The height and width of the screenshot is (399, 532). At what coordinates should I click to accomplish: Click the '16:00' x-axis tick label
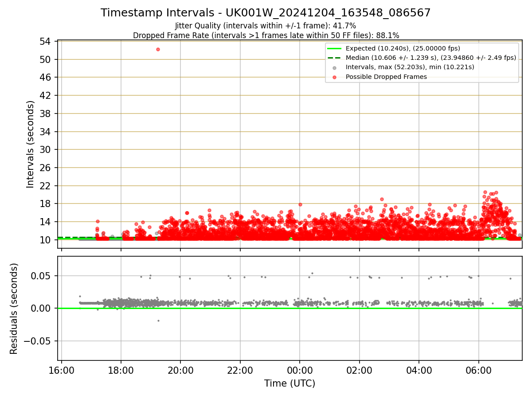coord(62,370)
